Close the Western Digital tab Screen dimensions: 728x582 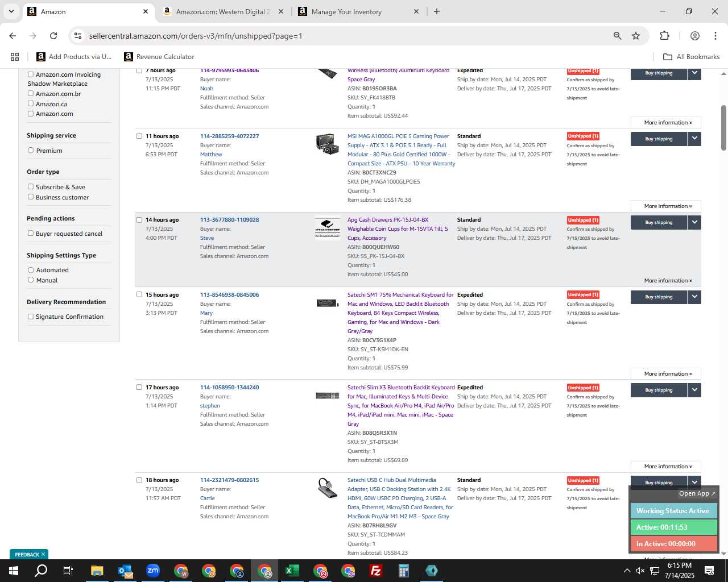pyautogui.click(x=280, y=11)
